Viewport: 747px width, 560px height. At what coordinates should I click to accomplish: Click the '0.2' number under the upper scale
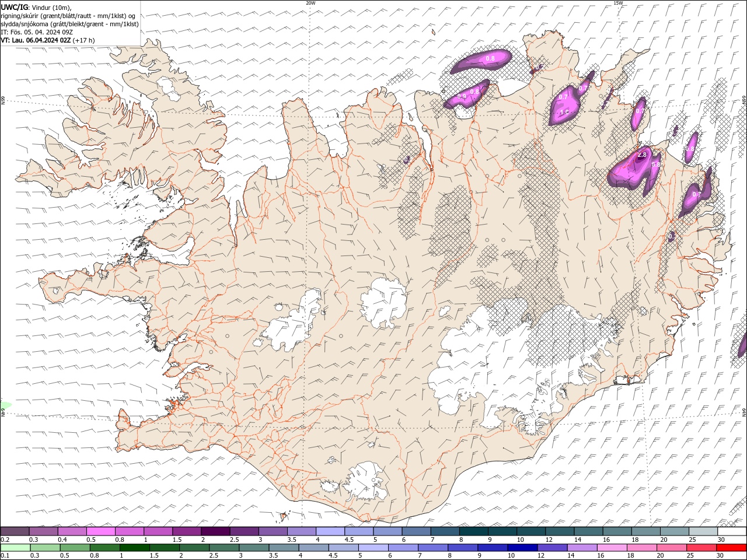pos(5,540)
